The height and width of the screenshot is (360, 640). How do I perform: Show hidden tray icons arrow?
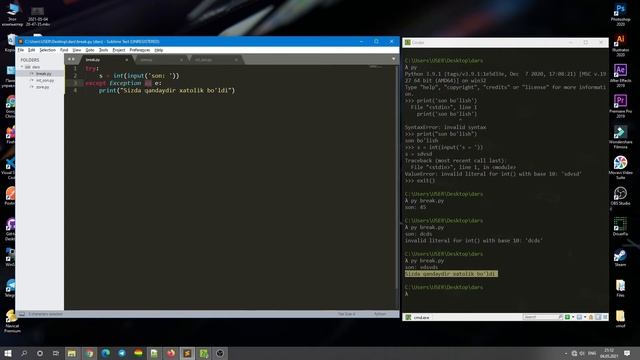(566, 353)
